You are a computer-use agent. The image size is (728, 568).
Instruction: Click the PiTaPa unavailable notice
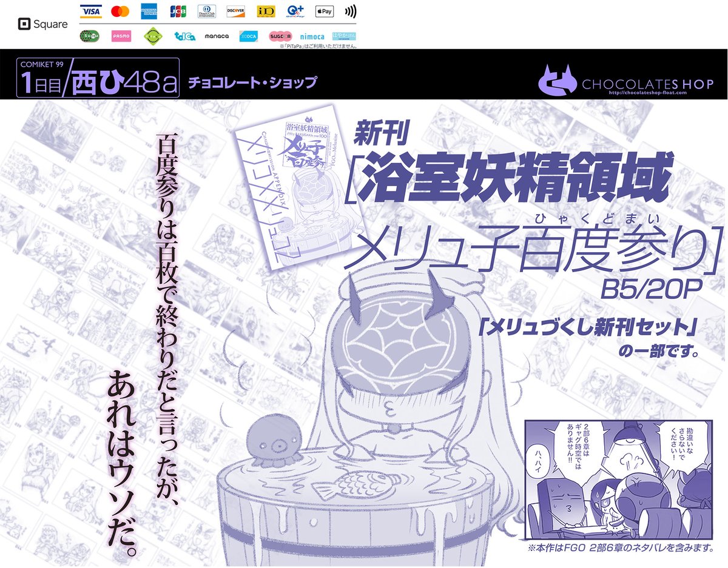click(x=318, y=46)
